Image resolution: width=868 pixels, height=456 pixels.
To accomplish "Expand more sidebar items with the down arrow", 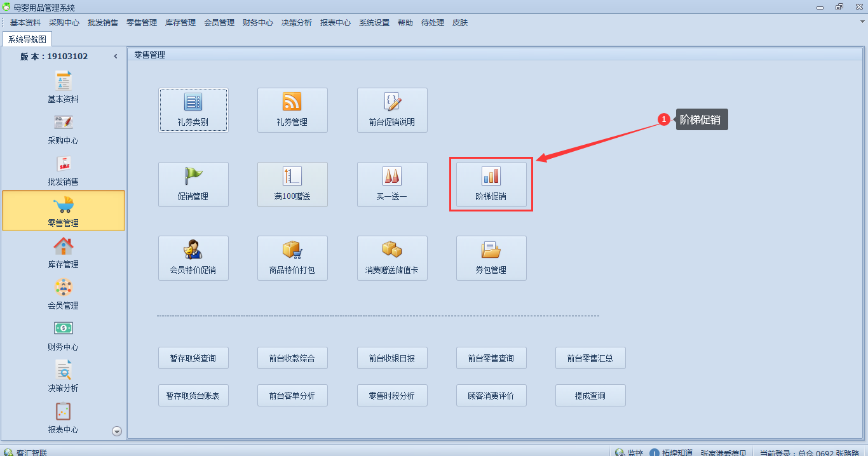I will [x=117, y=431].
